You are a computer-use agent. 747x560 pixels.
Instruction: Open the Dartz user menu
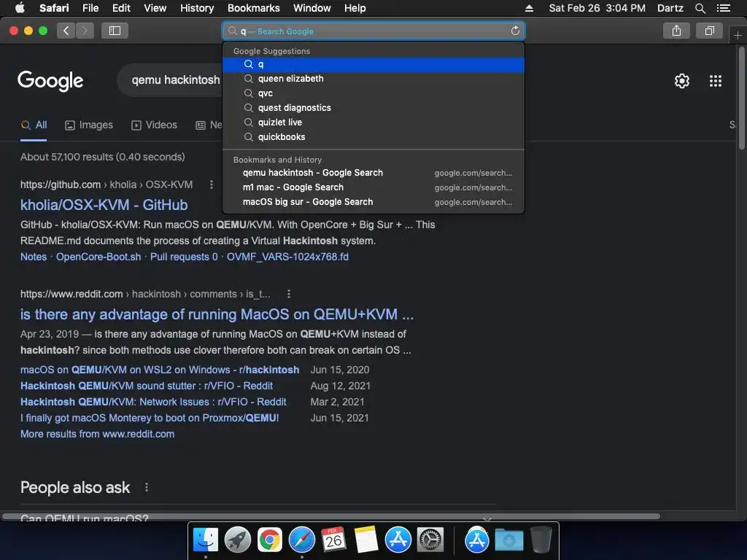click(x=670, y=8)
